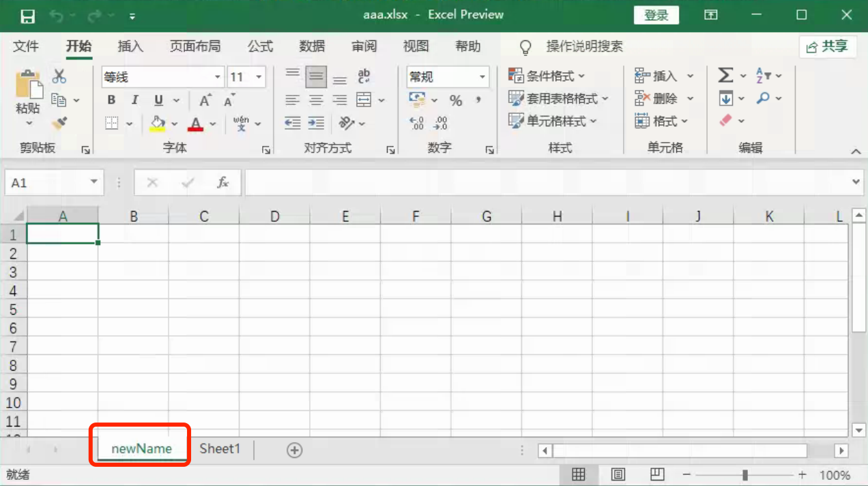The height and width of the screenshot is (486, 868).
Task: Click the AutoSum sigma icon
Action: pyautogui.click(x=725, y=76)
